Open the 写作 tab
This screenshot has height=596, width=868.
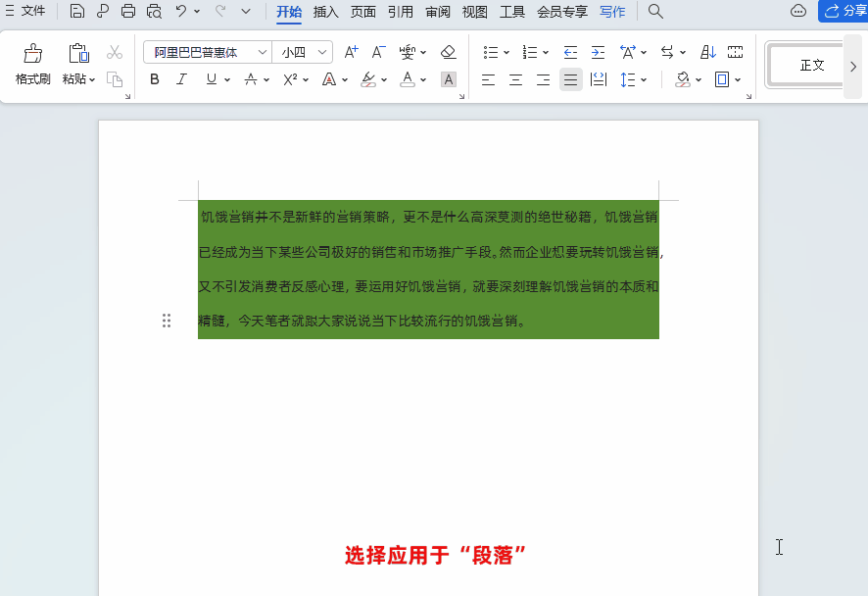point(612,12)
